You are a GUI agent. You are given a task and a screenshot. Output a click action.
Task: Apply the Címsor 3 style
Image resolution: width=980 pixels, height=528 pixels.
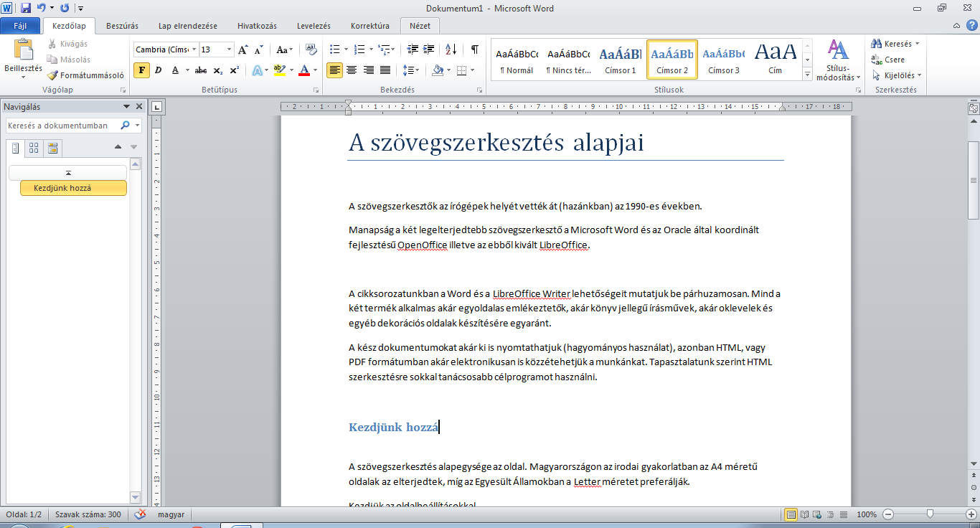pos(724,60)
